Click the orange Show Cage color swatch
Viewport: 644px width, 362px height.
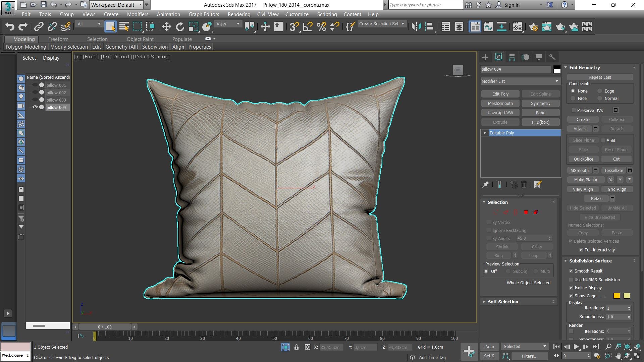[x=616, y=296]
